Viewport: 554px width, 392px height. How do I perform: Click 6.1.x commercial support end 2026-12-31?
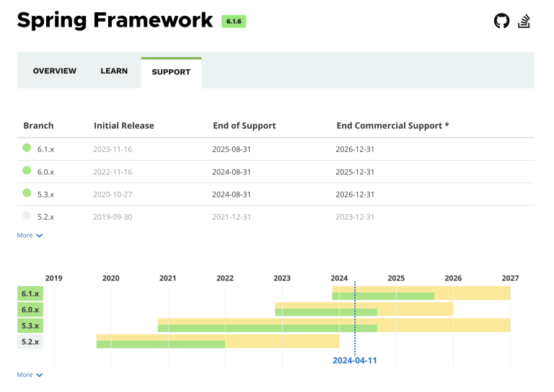tap(355, 149)
